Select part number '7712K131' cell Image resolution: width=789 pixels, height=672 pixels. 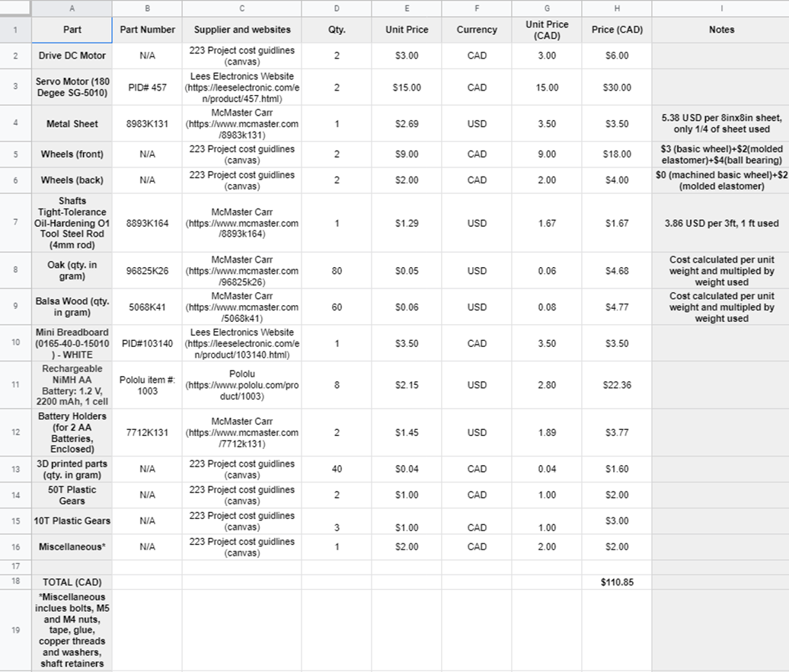tap(148, 432)
